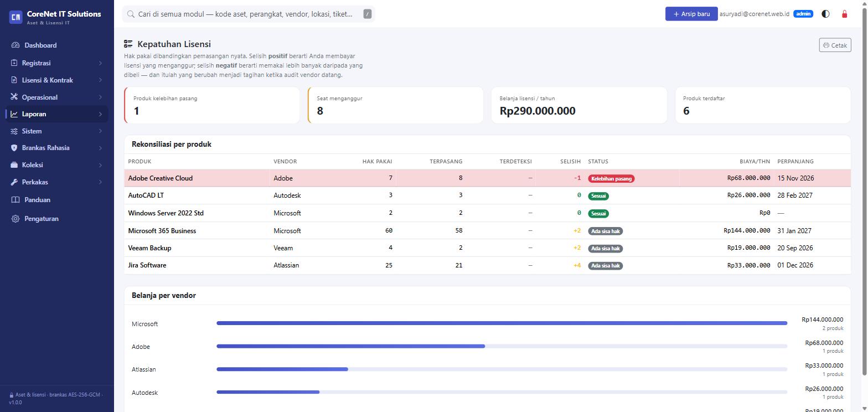Image resolution: width=868 pixels, height=412 pixels.
Task: Click the Registrasi sidebar icon
Action: [x=14, y=63]
